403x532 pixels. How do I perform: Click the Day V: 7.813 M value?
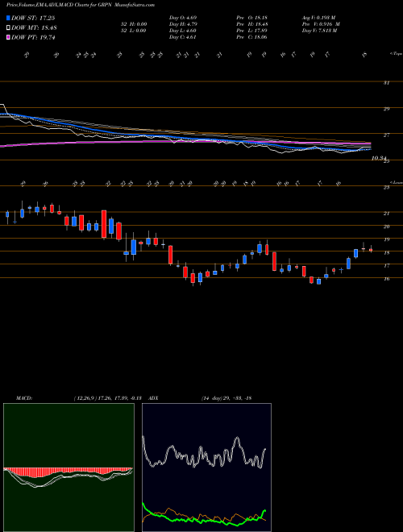point(319,31)
